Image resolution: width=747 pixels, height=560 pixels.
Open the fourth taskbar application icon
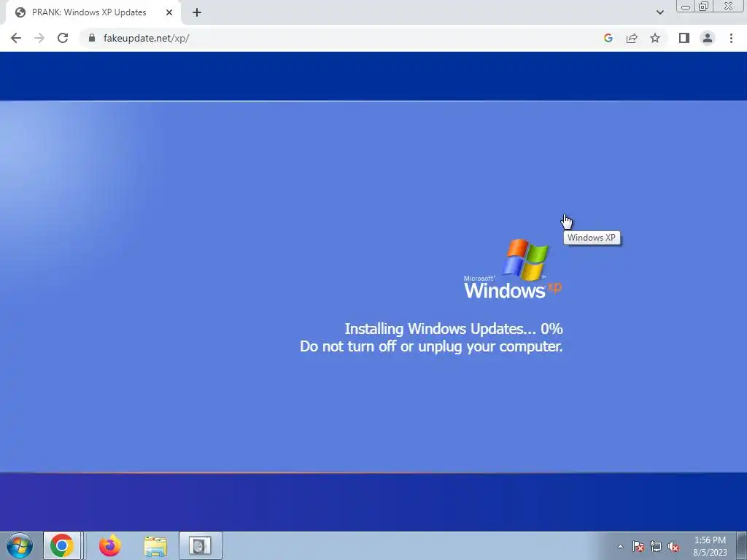coord(200,545)
